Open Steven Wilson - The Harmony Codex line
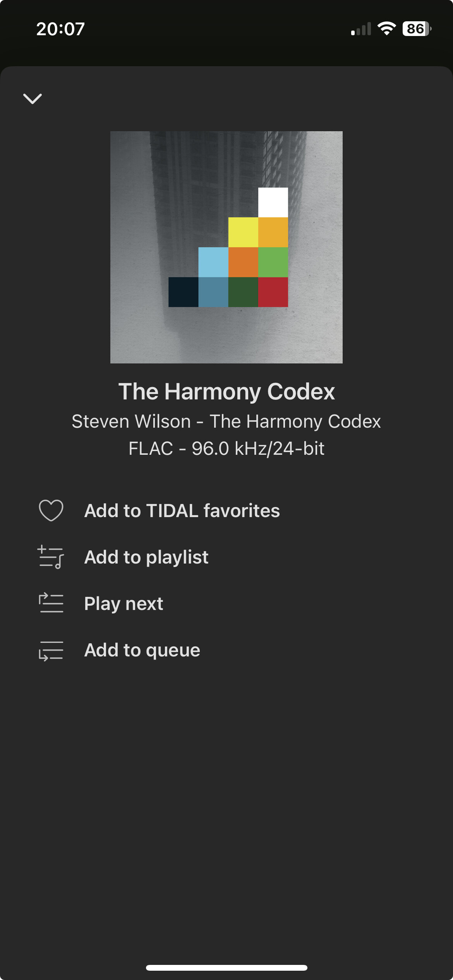The height and width of the screenshot is (980, 453). [226, 421]
